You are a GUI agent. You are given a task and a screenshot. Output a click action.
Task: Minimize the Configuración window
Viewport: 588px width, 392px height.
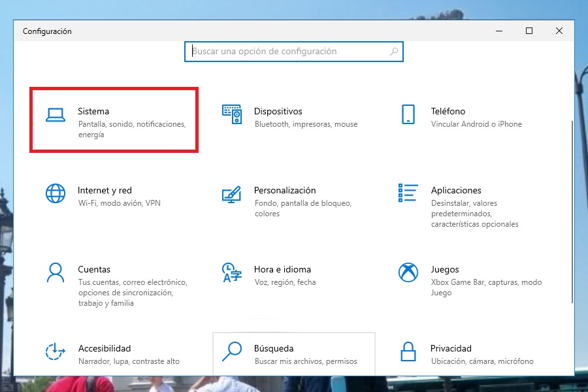point(498,31)
